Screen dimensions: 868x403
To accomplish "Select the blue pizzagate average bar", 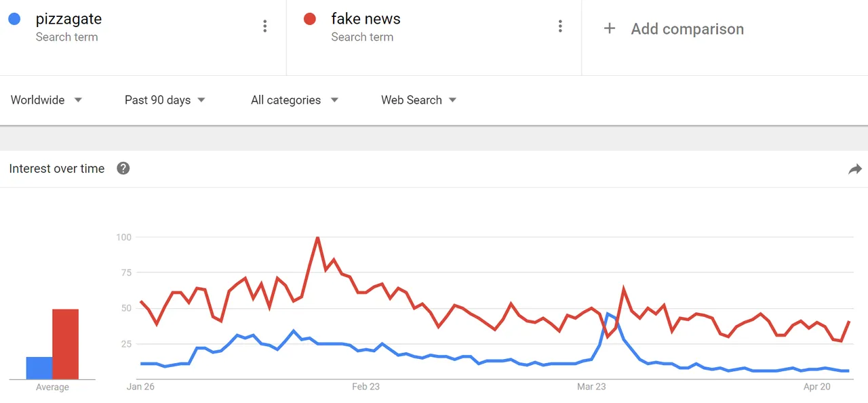I will pos(39,368).
